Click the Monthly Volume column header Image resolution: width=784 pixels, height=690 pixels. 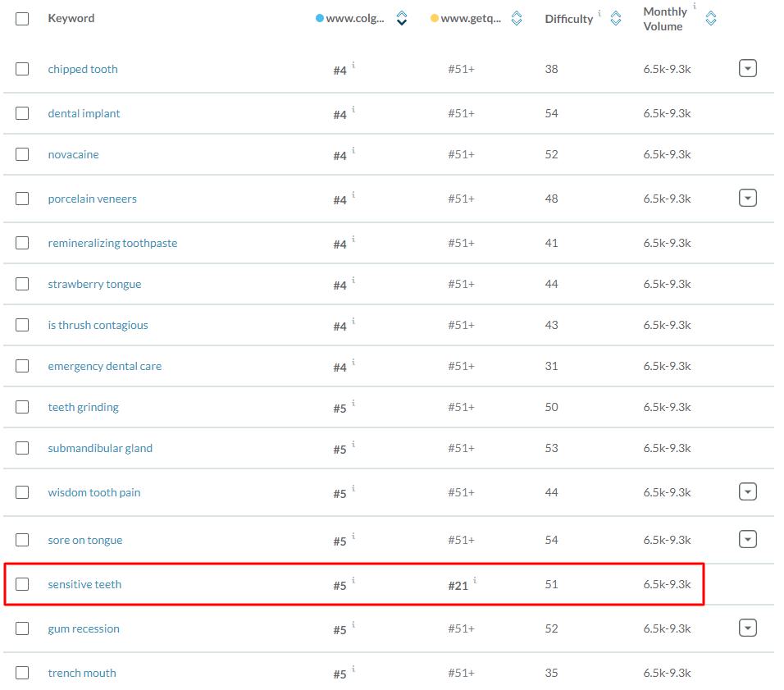point(665,19)
